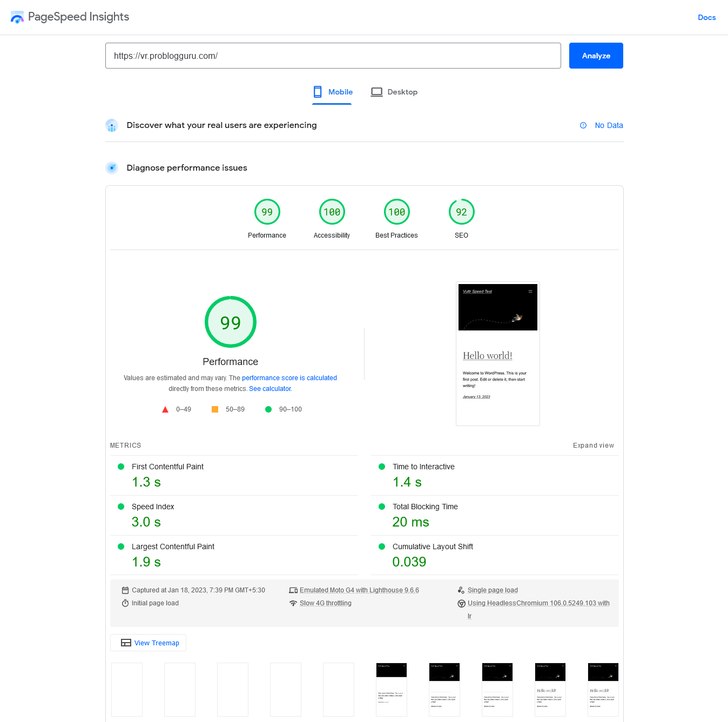Click the info icon beside No Data
This screenshot has width=728, height=722.
(x=583, y=125)
